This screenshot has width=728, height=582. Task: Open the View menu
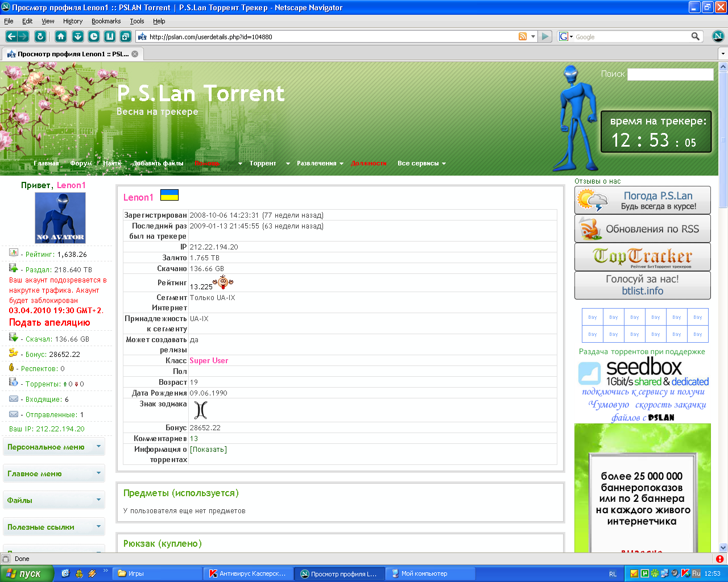coord(48,21)
